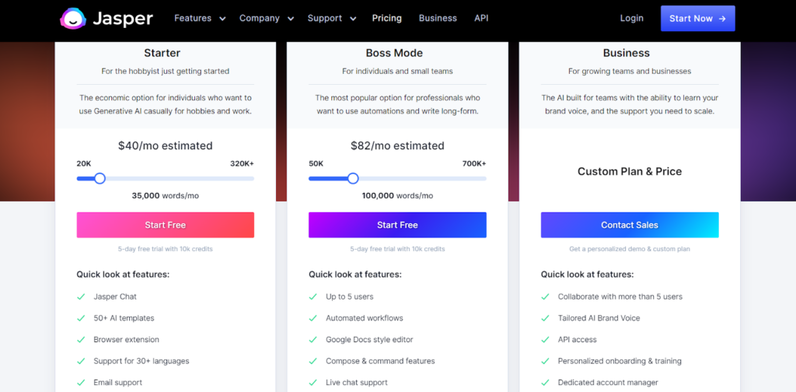
Task: Click the 'API access' feature text
Action: coord(577,339)
